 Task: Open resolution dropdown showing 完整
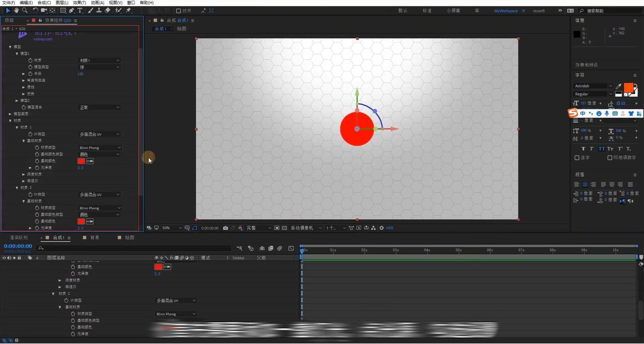tap(259, 228)
